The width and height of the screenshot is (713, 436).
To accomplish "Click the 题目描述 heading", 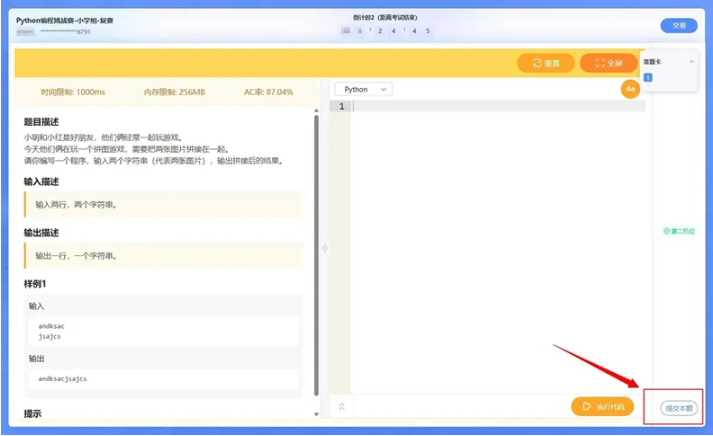I will coord(41,122).
